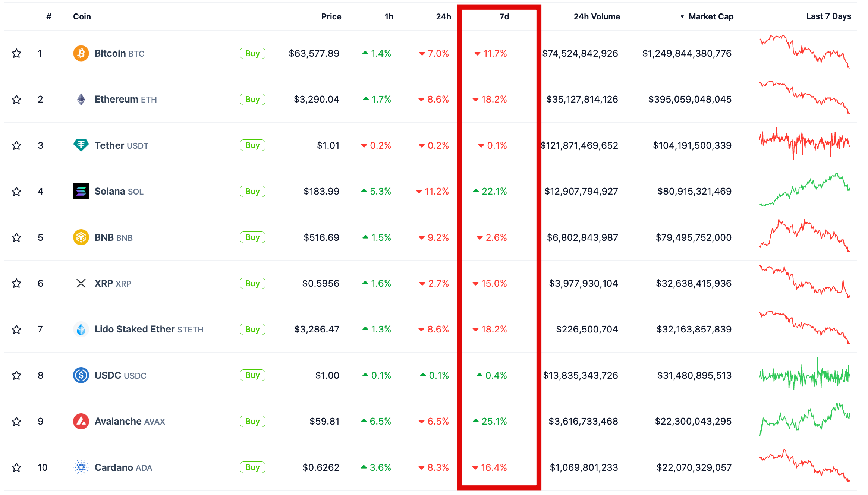Click the Bitcoin logo icon
868x495 pixels.
[81, 53]
